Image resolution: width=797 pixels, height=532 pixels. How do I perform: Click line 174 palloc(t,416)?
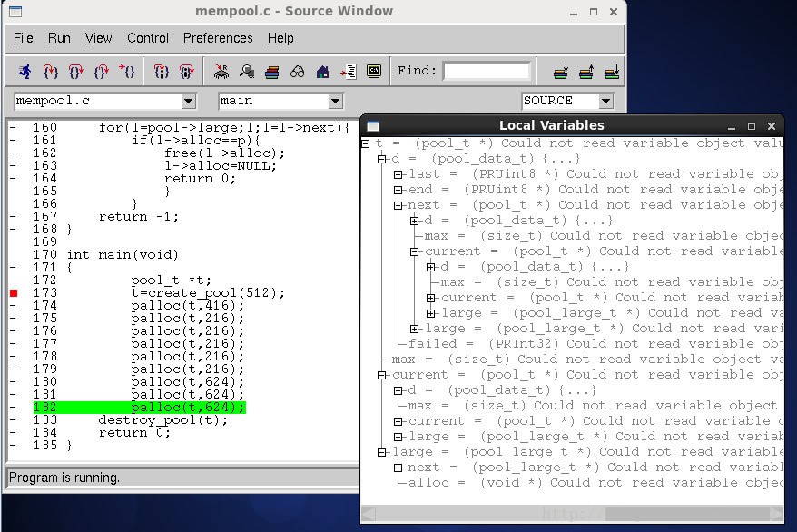(x=188, y=305)
